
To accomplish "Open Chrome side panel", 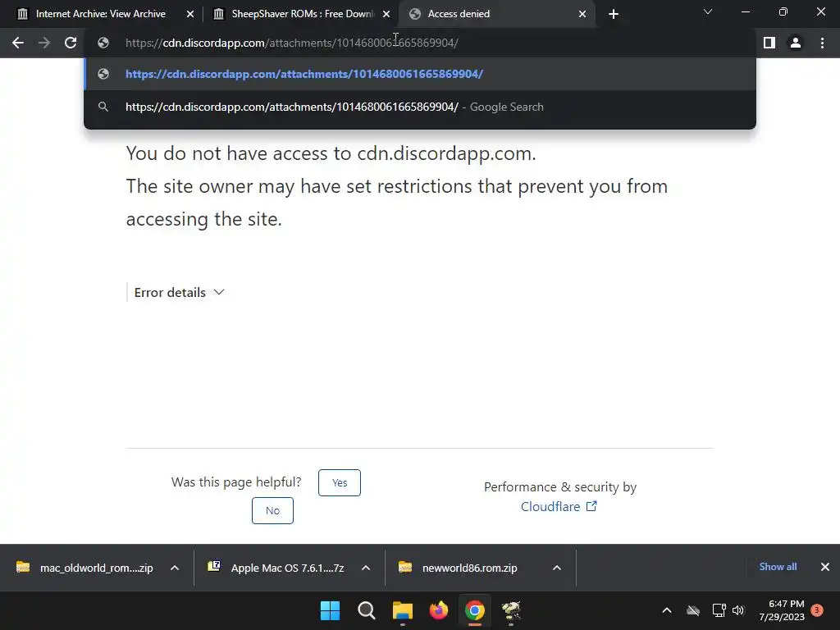I will 769,43.
